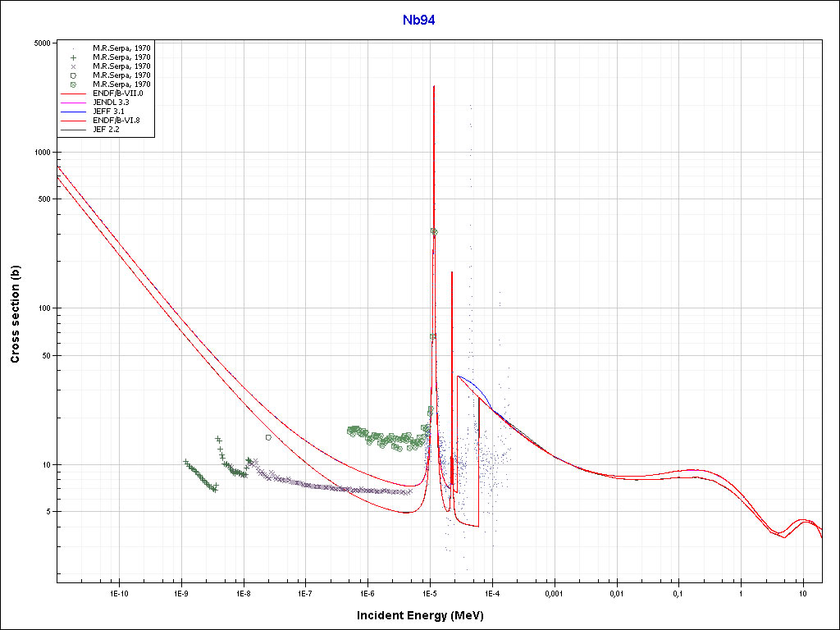Click the 0,001 tick label on x-axis
840x630 pixels.
554,592
